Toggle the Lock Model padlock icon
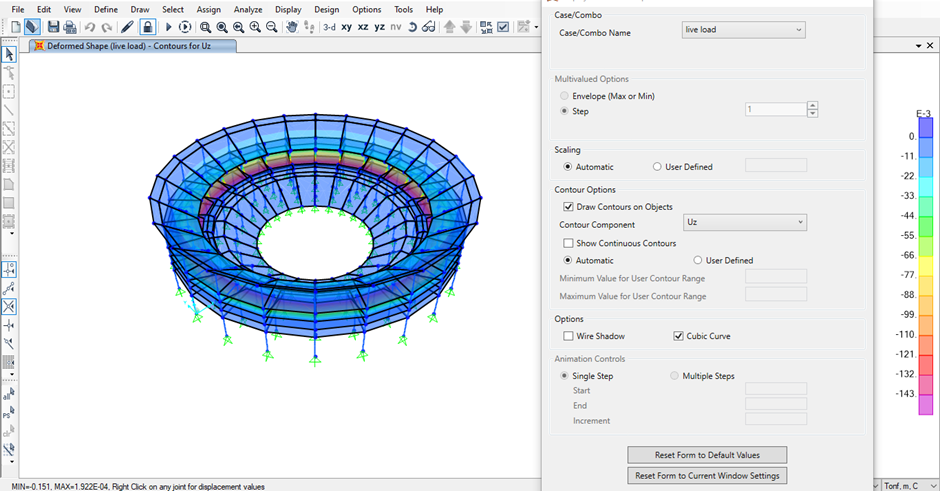This screenshot has height=491, width=940. click(x=147, y=27)
